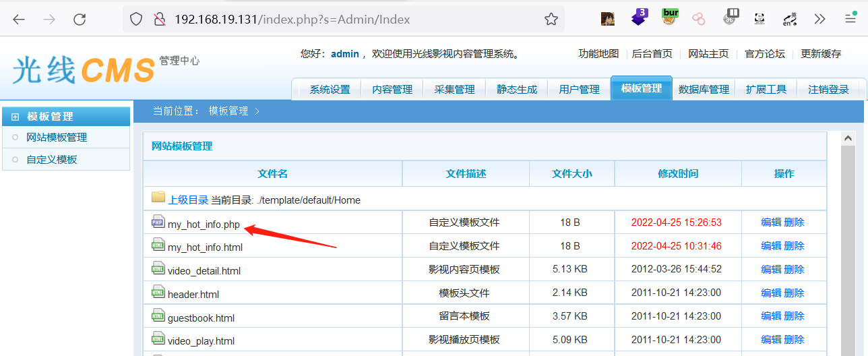
Task: Click the 注销登录 tab
Action: click(x=828, y=90)
